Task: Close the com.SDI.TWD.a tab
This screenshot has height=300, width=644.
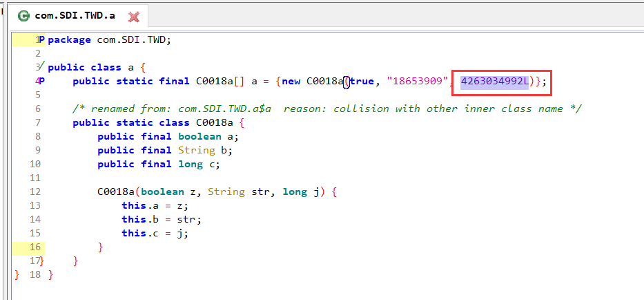Action: (134, 17)
